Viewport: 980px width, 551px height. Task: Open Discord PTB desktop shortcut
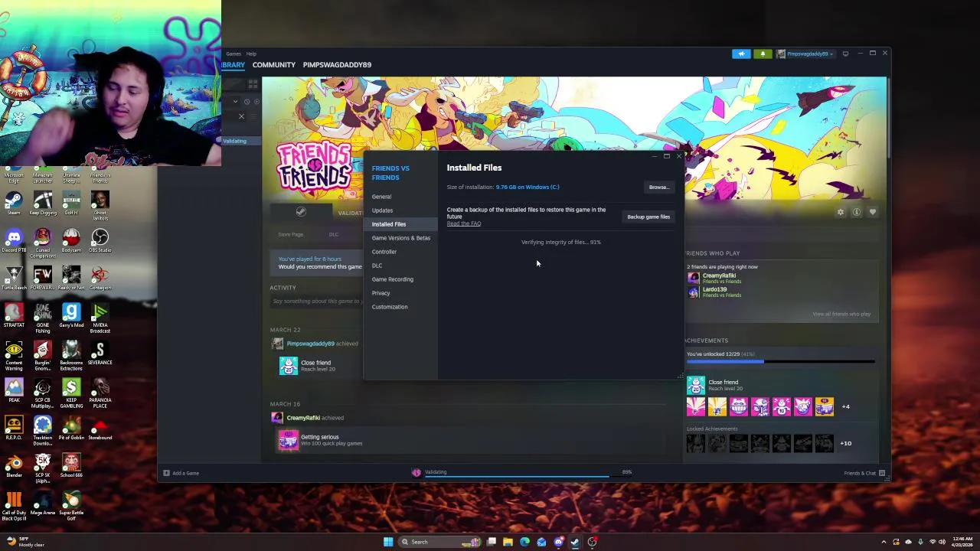[14, 240]
